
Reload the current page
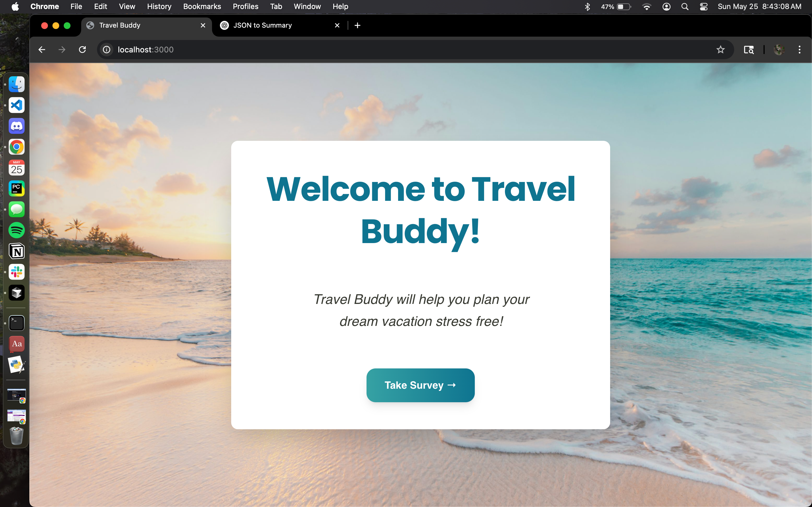coord(82,50)
